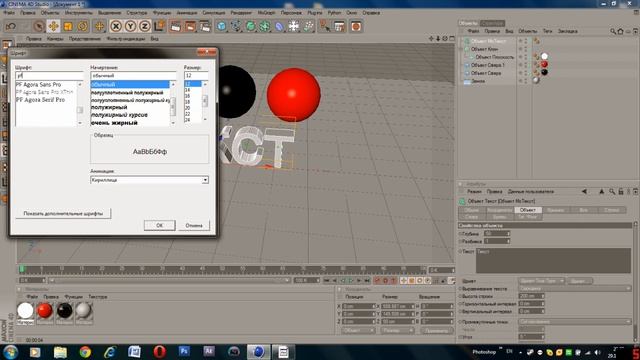Activate the Rotate tool
The image size is (640, 360).
82,27
